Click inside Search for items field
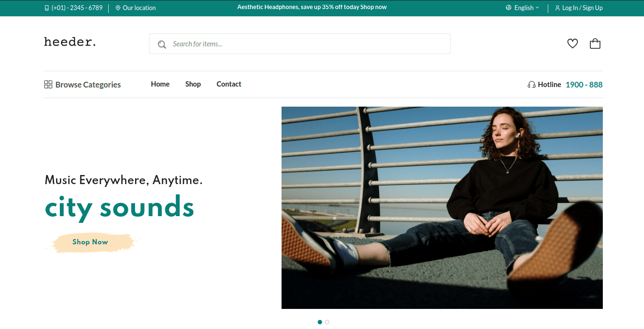This screenshot has width=644, height=329. point(300,44)
